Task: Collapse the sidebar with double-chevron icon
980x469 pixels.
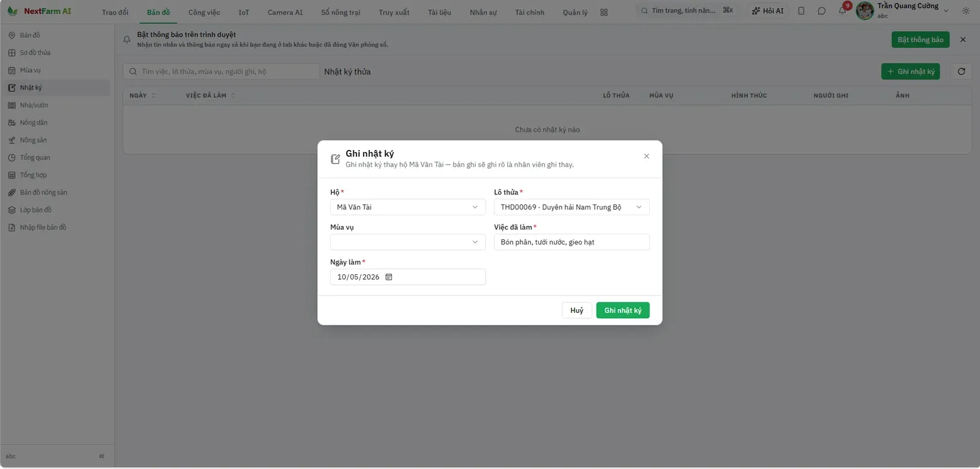Action: click(102, 456)
